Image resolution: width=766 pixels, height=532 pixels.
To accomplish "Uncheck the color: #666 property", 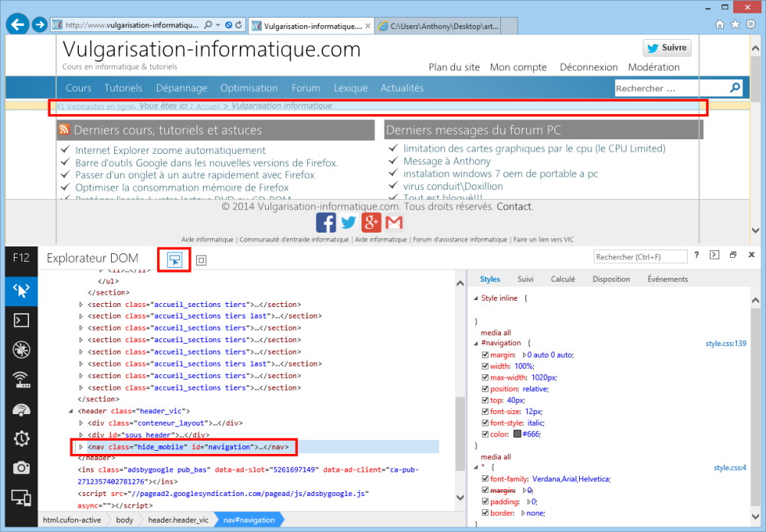I will tap(485, 434).
